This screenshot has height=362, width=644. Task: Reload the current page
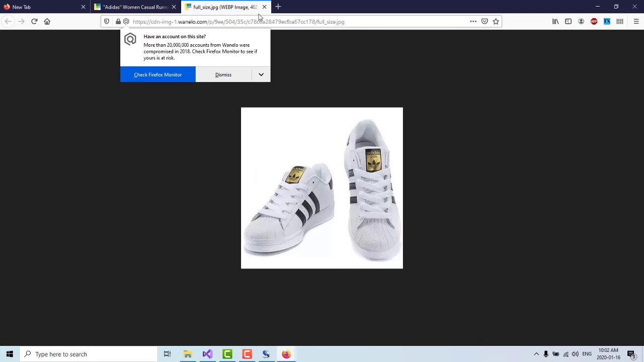[34, 22]
